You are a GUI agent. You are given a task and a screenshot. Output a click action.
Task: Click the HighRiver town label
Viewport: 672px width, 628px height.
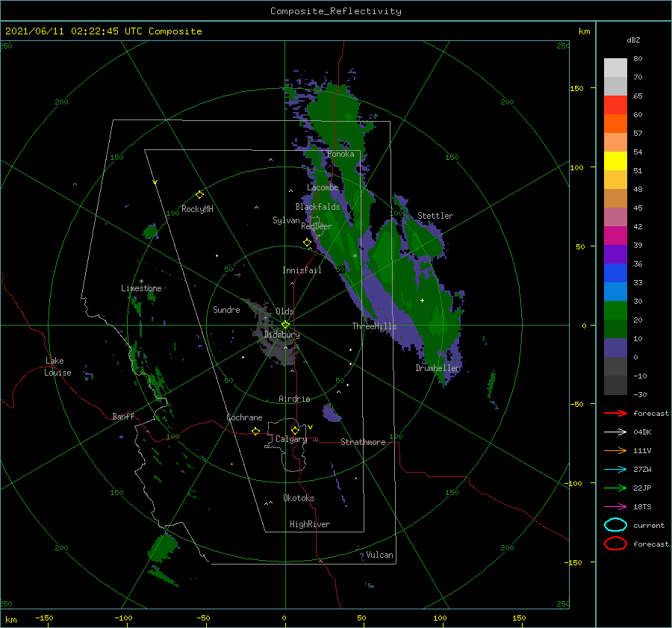310,524
